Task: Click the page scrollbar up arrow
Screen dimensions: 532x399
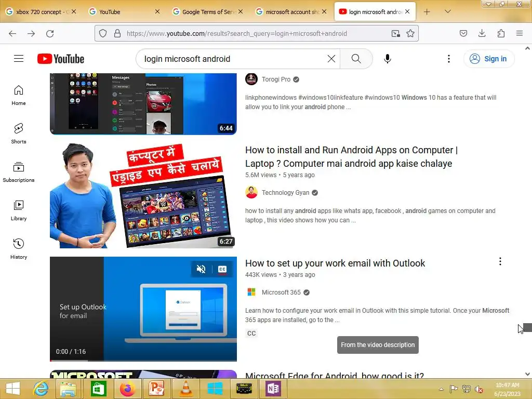Action: point(528,48)
